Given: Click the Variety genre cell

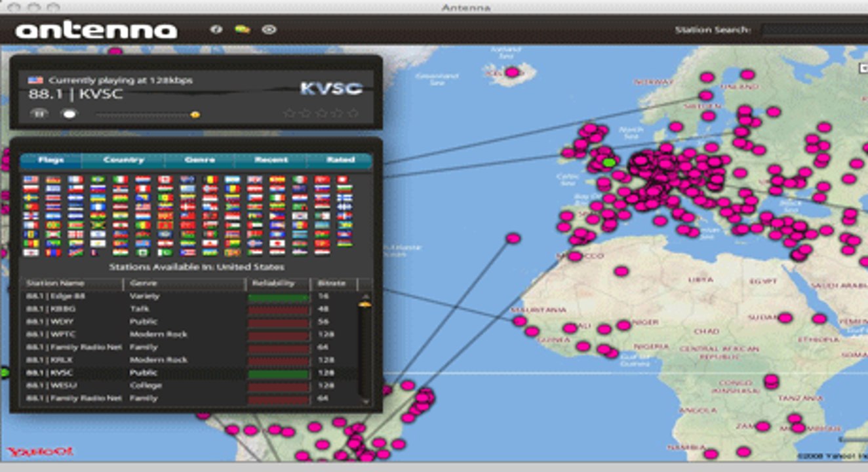Looking at the screenshot, I should pos(144,296).
